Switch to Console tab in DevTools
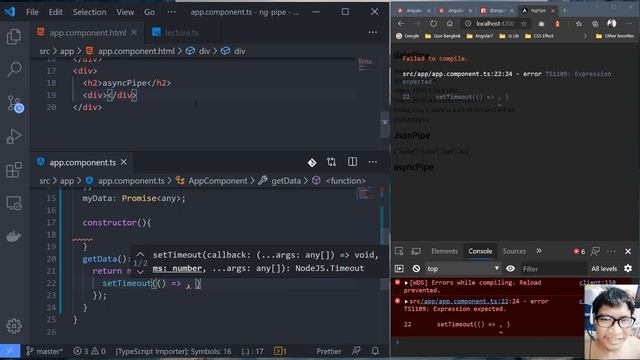This screenshot has width=640, height=360. pyautogui.click(x=480, y=251)
